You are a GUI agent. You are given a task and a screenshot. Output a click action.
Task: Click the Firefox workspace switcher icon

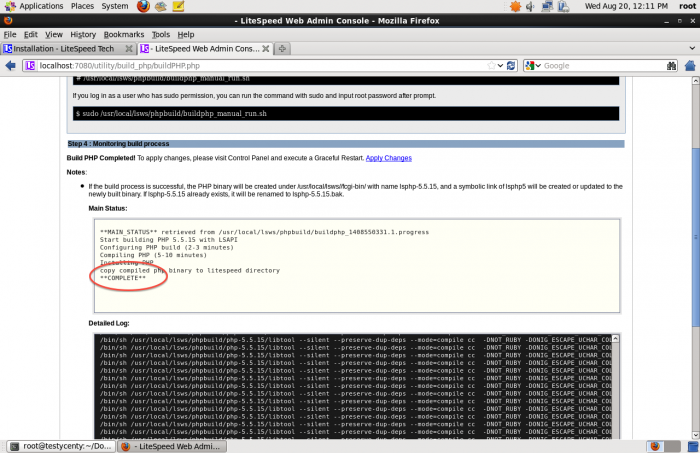(x=655, y=446)
